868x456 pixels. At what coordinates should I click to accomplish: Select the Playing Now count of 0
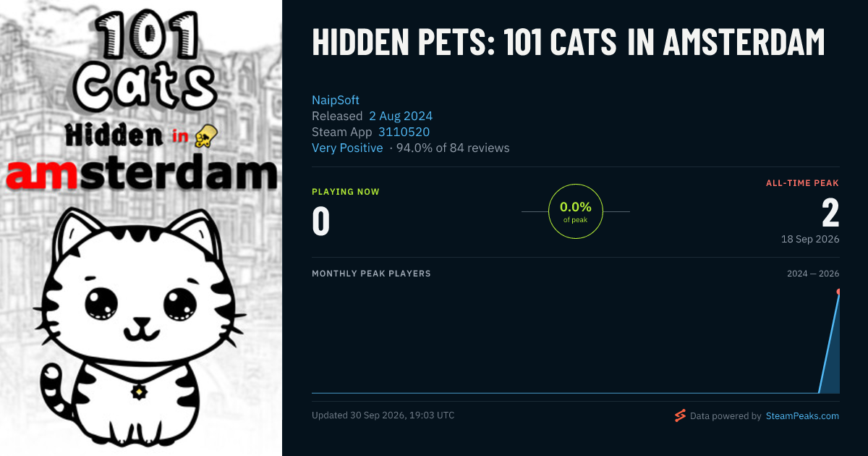pyautogui.click(x=320, y=221)
